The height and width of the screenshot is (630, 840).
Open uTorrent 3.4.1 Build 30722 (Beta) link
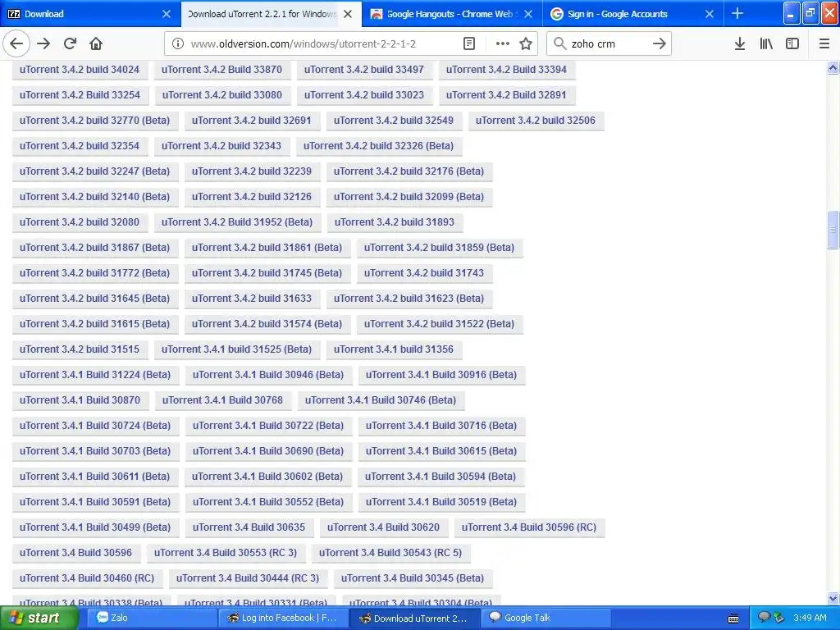[x=268, y=426]
